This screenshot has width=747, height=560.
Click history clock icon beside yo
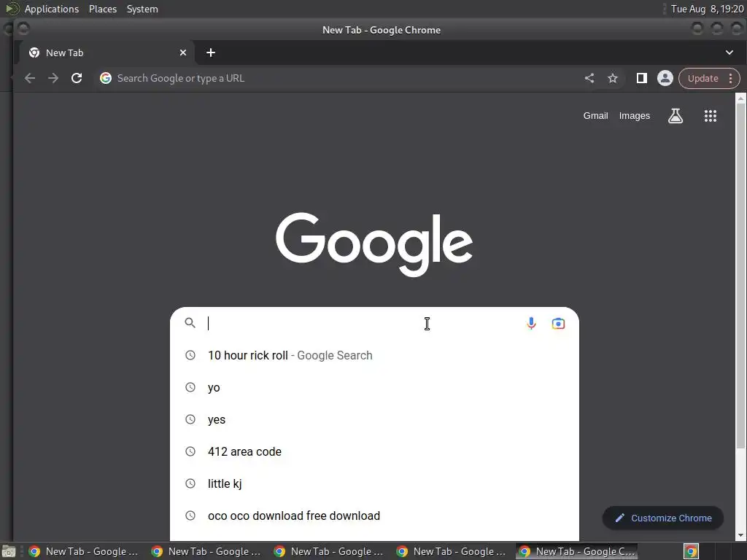[x=190, y=387]
